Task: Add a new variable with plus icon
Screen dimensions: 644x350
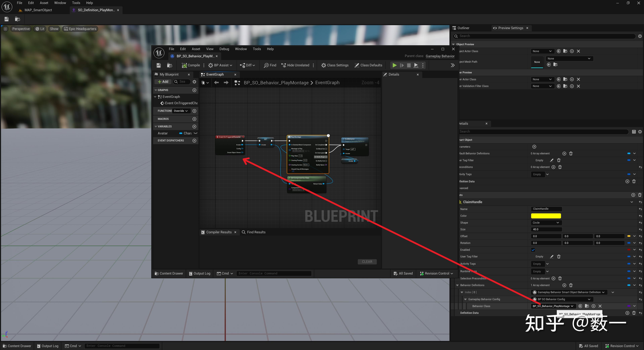Action: click(x=194, y=126)
